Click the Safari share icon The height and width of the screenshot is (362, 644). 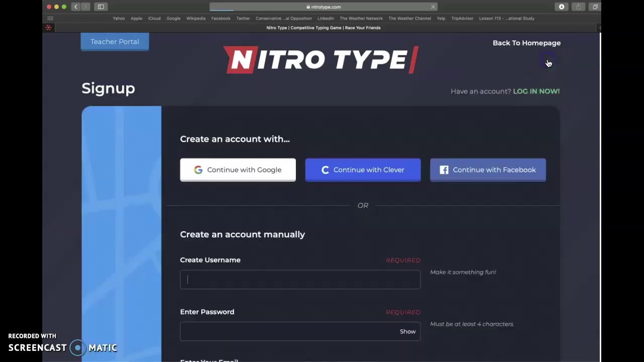[x=578, y=7]
